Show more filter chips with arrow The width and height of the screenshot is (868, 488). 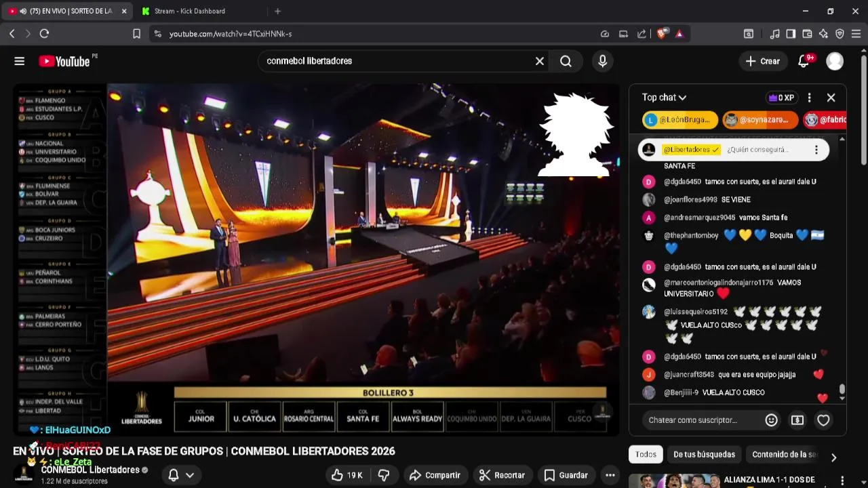[x=833, y=457]
